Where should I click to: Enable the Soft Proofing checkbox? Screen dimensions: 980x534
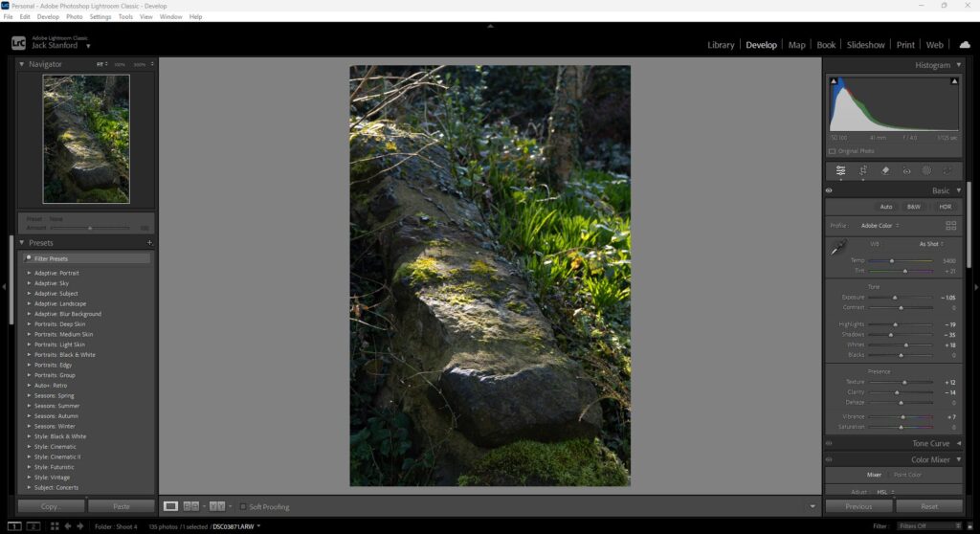(243, 506)
